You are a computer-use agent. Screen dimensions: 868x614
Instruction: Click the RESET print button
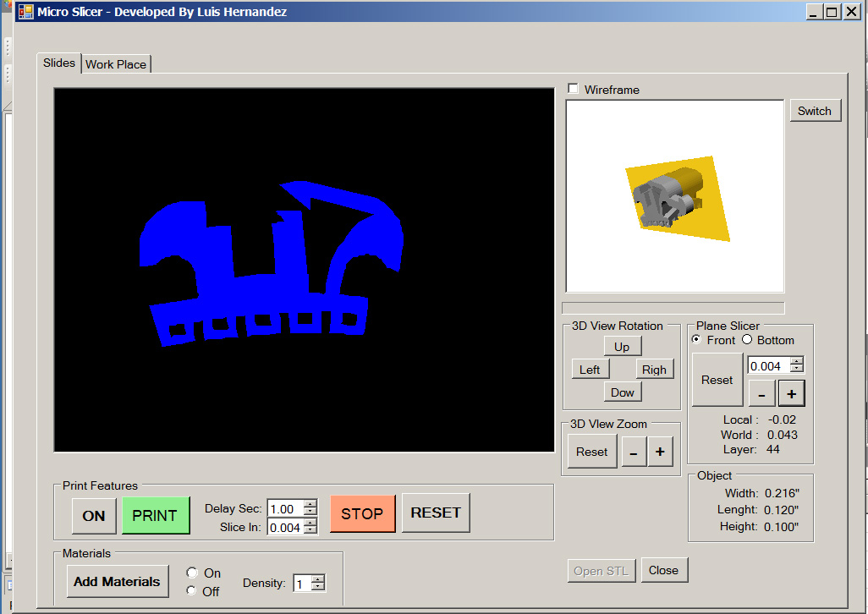[436, 513]
